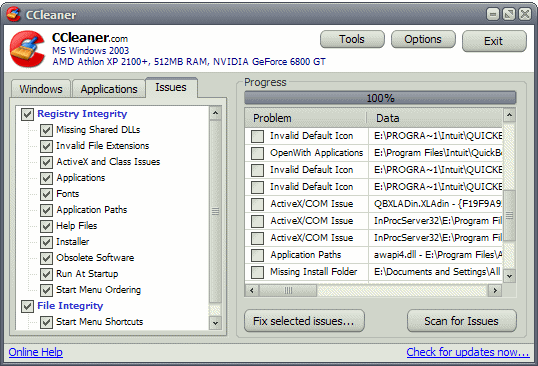Uncheck Obsolete Software checkbox

[x=46, y=258]
